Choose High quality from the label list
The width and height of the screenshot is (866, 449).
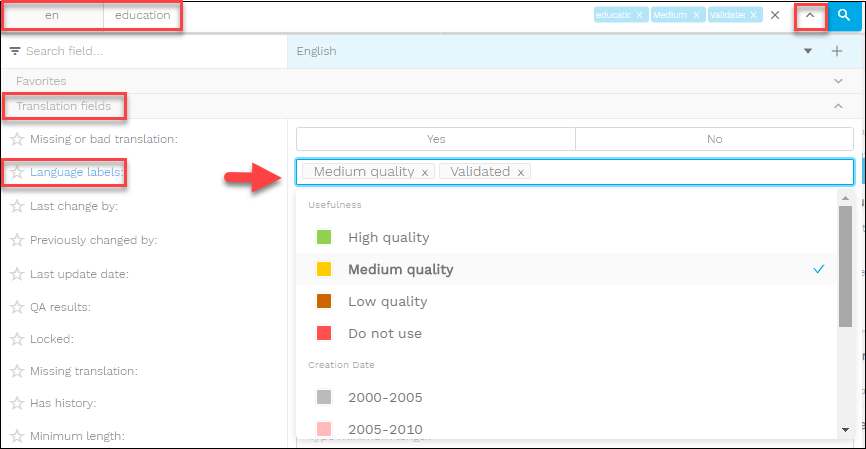coord(388,237)
